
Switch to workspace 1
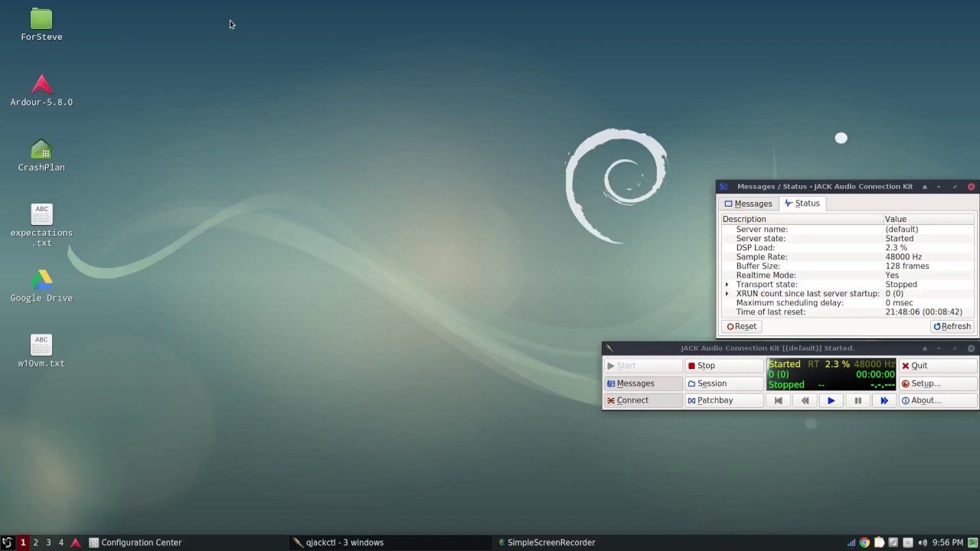[x=23, y=543]
